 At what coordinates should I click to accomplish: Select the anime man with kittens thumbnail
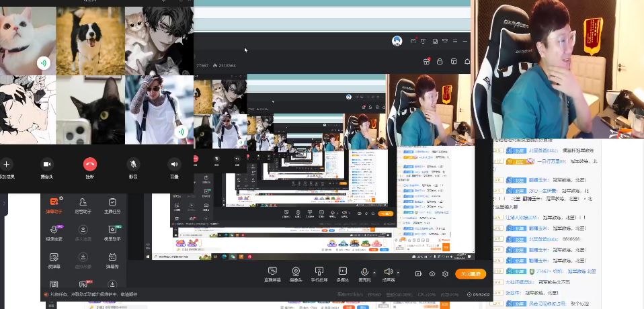point(159,40)
